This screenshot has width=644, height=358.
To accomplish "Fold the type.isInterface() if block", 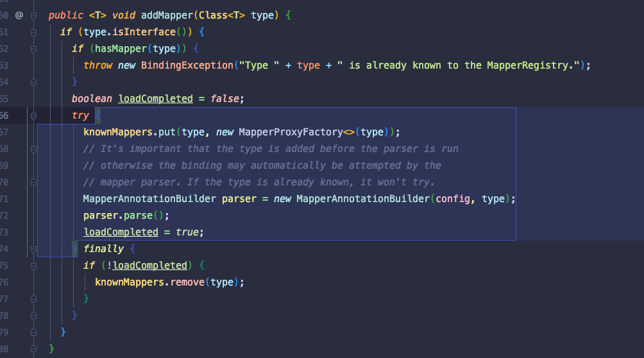I will [34, 31].
